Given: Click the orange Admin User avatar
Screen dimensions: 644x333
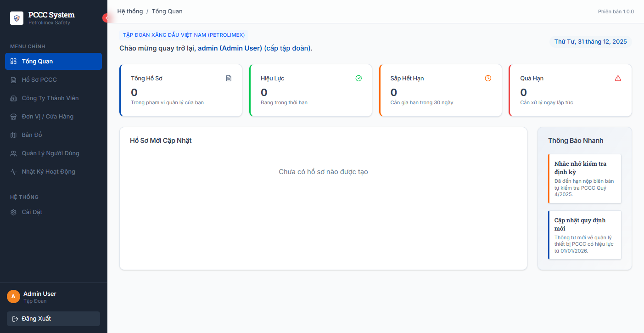Looking at the screenshot, I should tap(13, 297).
